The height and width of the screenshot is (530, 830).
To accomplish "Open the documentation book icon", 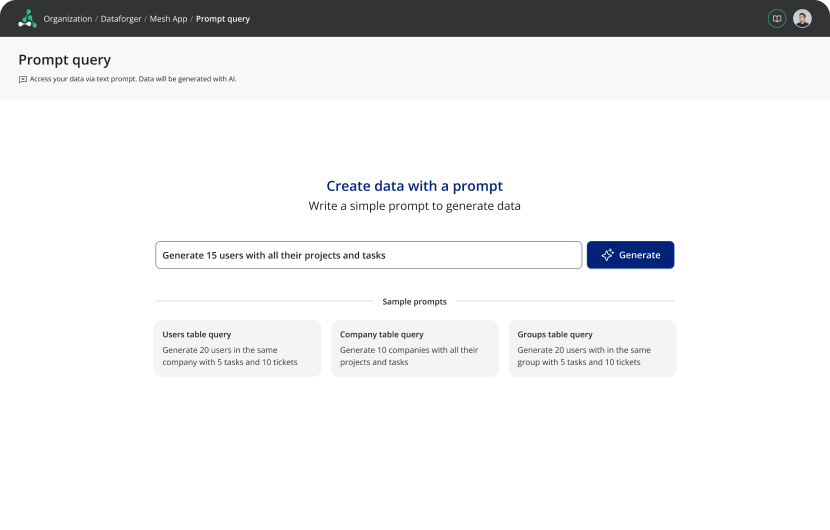I will click(776, 18).
